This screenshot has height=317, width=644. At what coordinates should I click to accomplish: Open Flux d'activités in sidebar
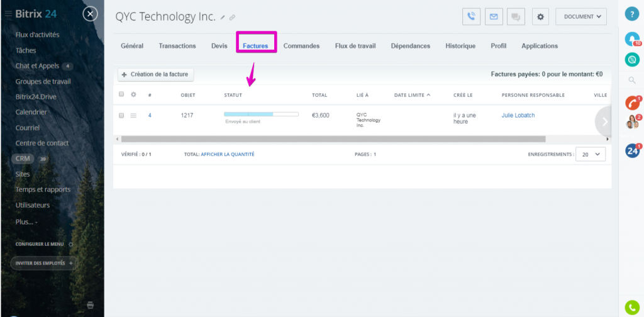pyautogui.click(x=37, y=35)
